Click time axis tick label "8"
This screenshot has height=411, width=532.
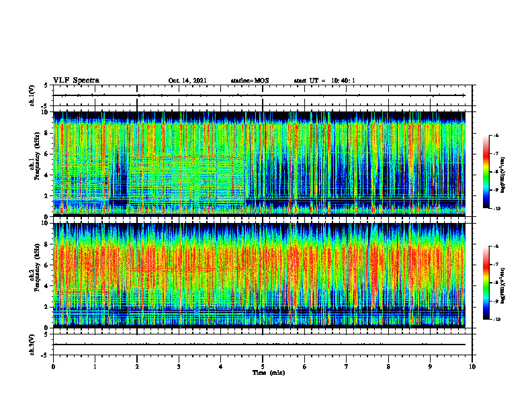pos(388,367)
